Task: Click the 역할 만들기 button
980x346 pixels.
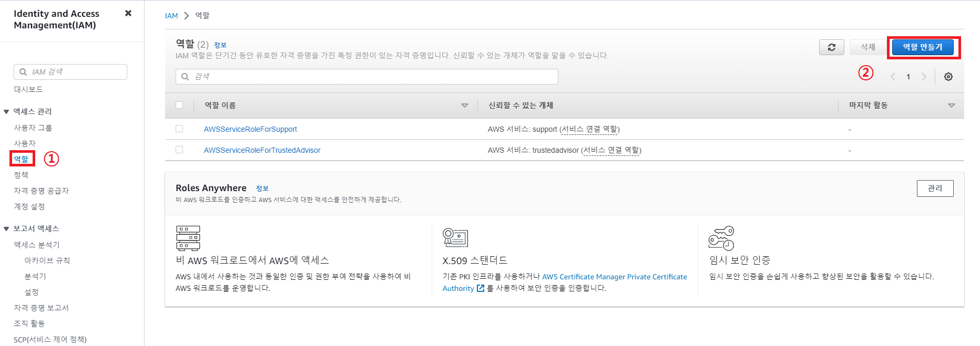Action: click(923, 47)
